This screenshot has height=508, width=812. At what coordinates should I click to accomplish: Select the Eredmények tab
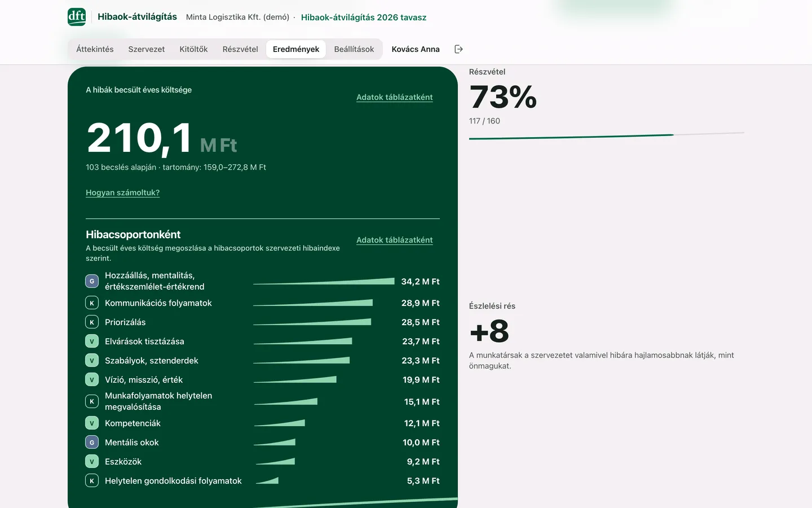[x=296, y=49]
